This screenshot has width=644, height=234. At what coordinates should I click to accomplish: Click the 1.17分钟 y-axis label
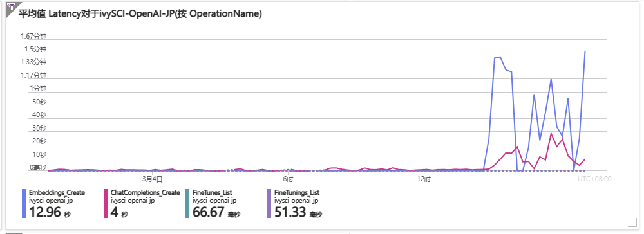coord(33,75)
